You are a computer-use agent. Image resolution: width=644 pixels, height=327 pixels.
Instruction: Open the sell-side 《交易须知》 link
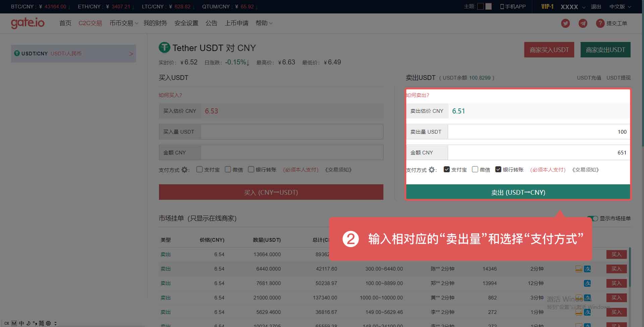(586, 170)
